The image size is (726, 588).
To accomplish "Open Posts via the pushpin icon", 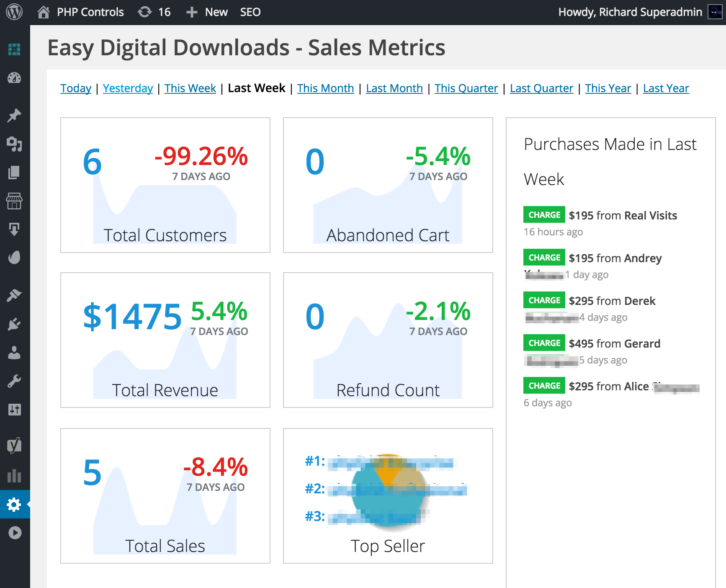I will point(14,116).
